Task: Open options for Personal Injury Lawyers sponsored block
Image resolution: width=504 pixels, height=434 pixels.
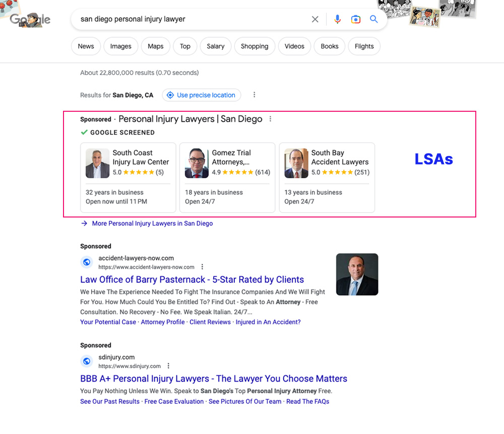Action: point(270,119)
